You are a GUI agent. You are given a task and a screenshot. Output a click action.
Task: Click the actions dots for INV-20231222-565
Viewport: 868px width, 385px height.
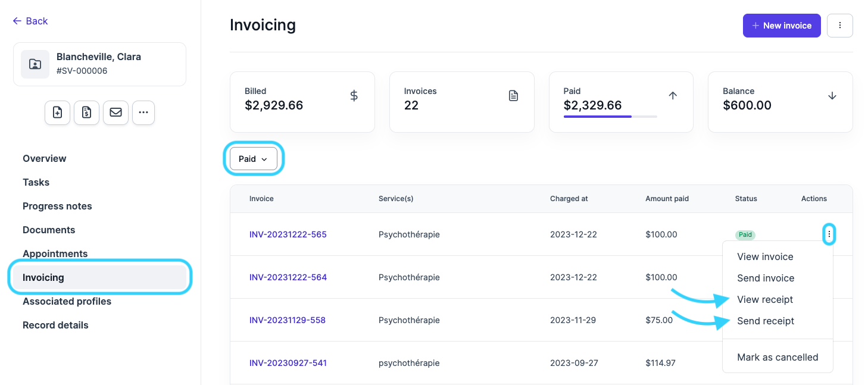click(x=829, y=234)
